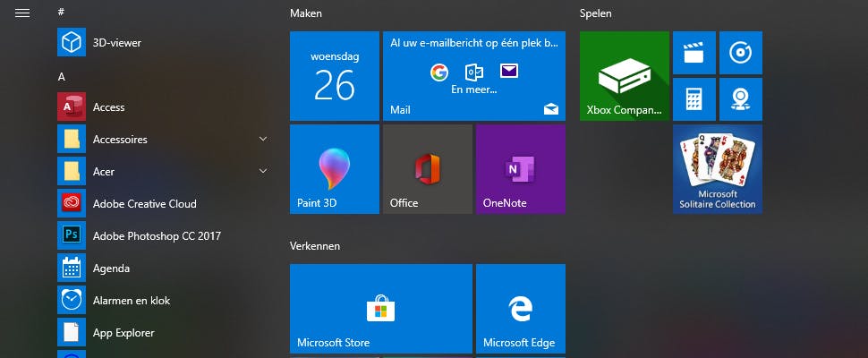Click the Google icon in Mail tile
The height and width of the screenshot is (358, 868).
coord(439,72)
